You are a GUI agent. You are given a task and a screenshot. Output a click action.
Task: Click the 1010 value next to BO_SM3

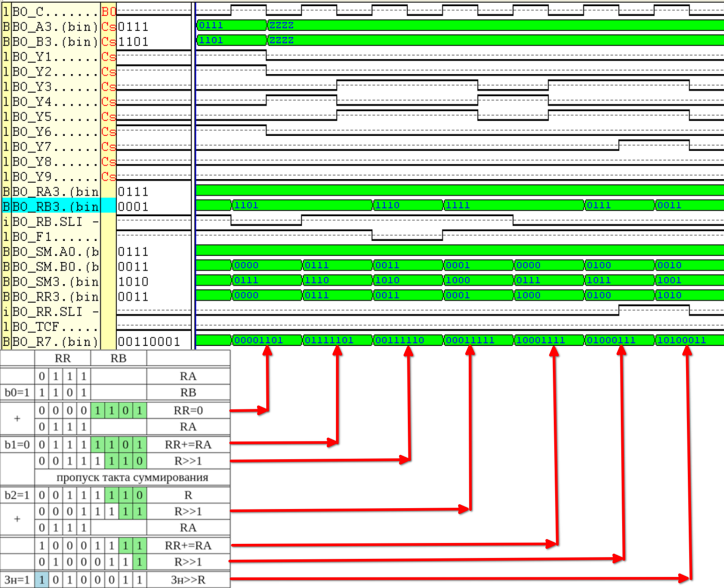click(133, 282)
